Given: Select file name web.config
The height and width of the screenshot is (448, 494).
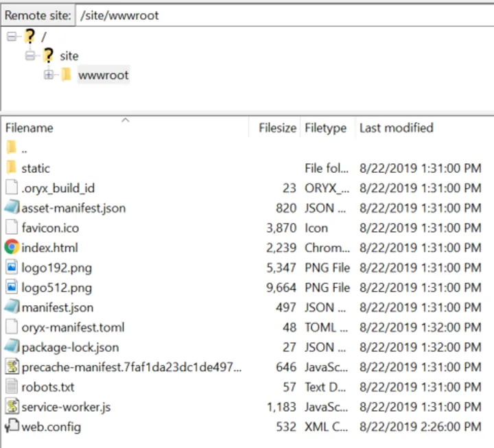Looking at the screenshot, I should [51, 427].
